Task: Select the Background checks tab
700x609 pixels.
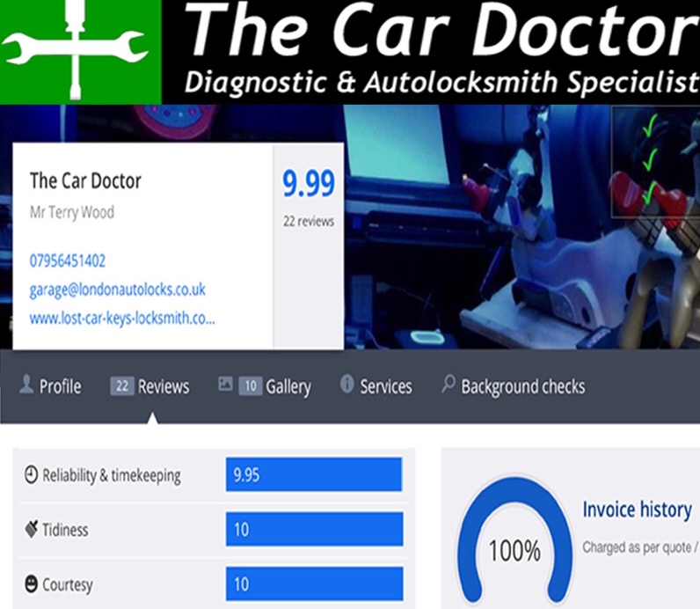Action: (513, 386)
